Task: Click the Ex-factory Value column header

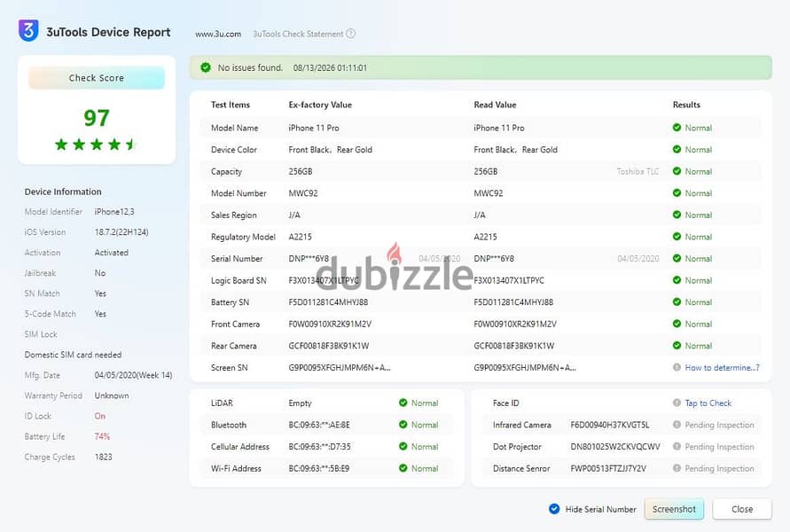Action: pyautogui.click(x=320, y=105)
